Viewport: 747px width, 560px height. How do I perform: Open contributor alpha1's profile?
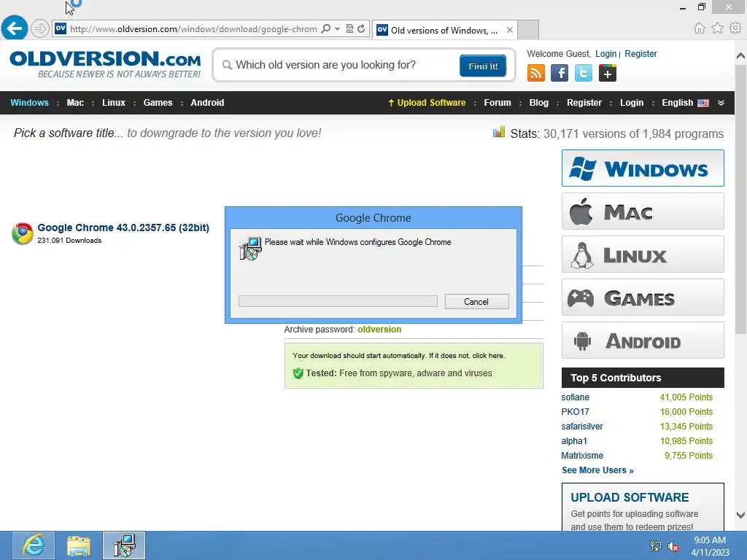(x=574, y=441)
